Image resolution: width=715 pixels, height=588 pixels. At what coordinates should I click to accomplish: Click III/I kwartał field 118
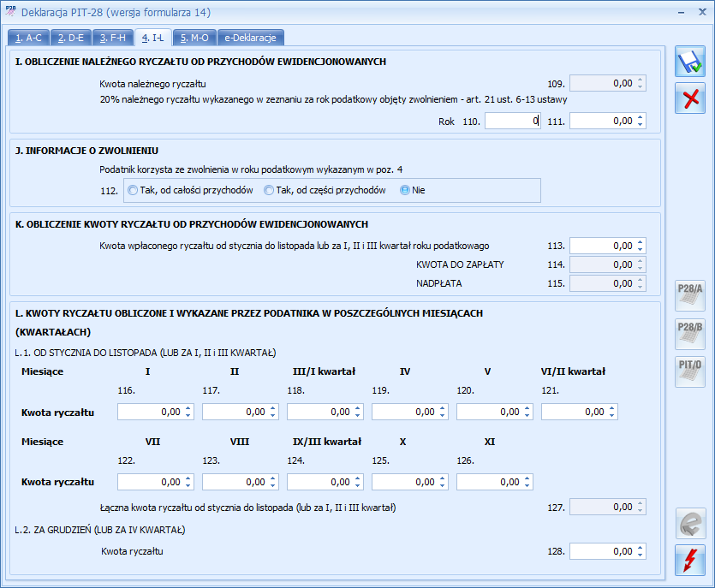325,412
